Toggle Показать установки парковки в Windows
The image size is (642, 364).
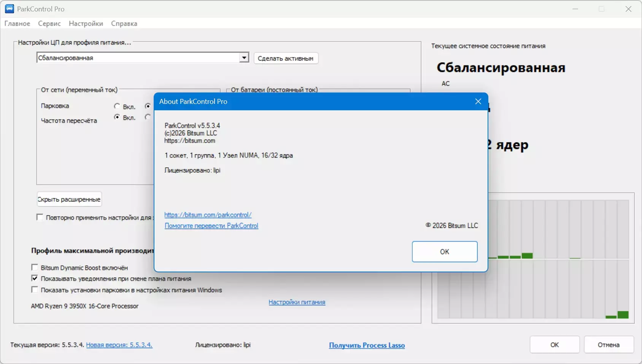[x=35, y=290]
